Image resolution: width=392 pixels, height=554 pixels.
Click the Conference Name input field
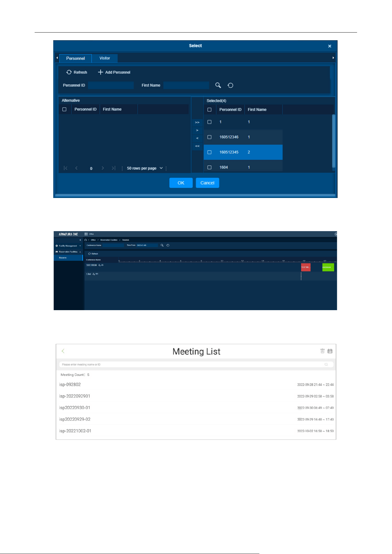click(x=113, y=245)
